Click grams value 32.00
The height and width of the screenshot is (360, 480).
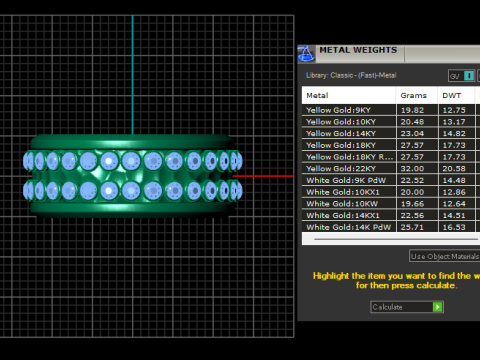[412, 169]
